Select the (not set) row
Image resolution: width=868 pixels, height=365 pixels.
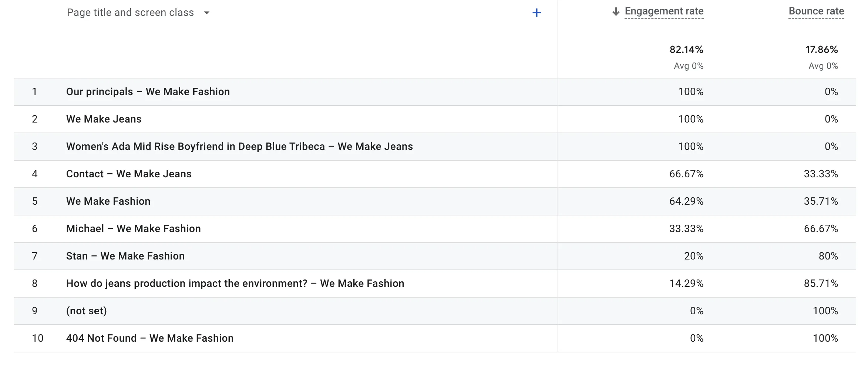(x=86, y=311)
